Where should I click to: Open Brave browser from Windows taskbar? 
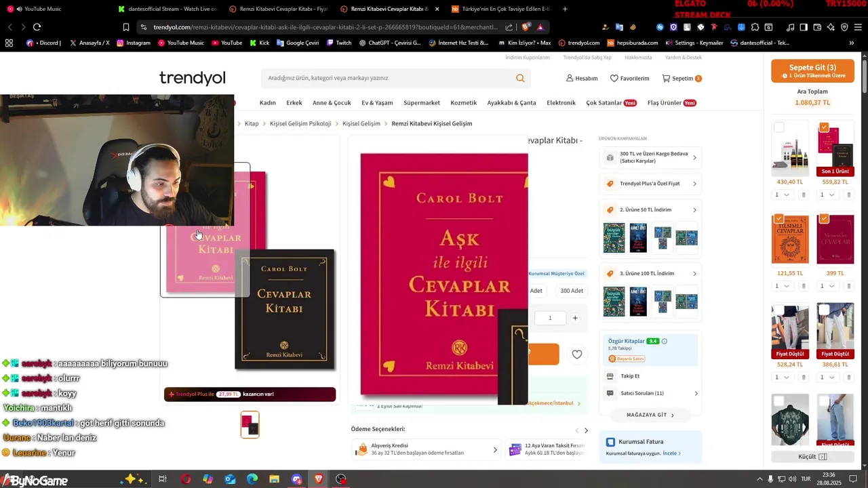tap(319, 479)
